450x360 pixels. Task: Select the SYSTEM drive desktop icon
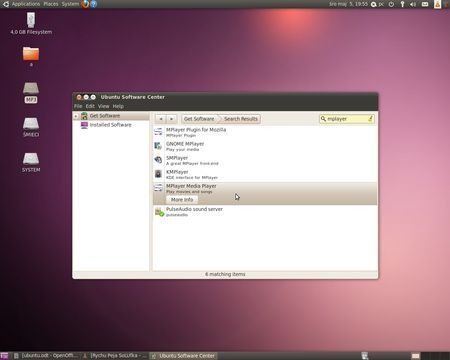pyautogui.click(x=31, y=162)
